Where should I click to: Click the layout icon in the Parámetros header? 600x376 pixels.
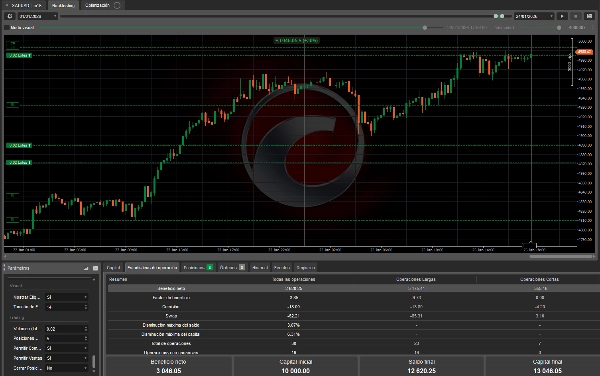coord(95,268)
